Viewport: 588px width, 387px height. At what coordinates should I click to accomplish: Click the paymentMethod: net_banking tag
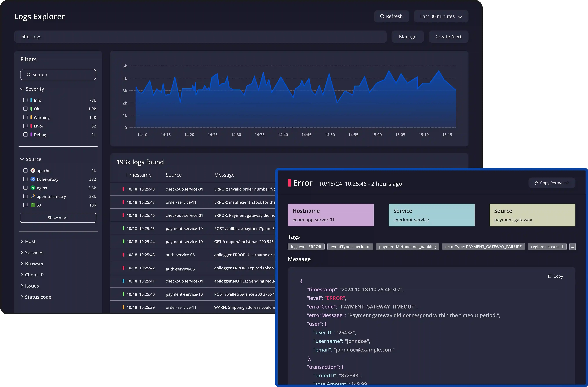tap(407, 247)
